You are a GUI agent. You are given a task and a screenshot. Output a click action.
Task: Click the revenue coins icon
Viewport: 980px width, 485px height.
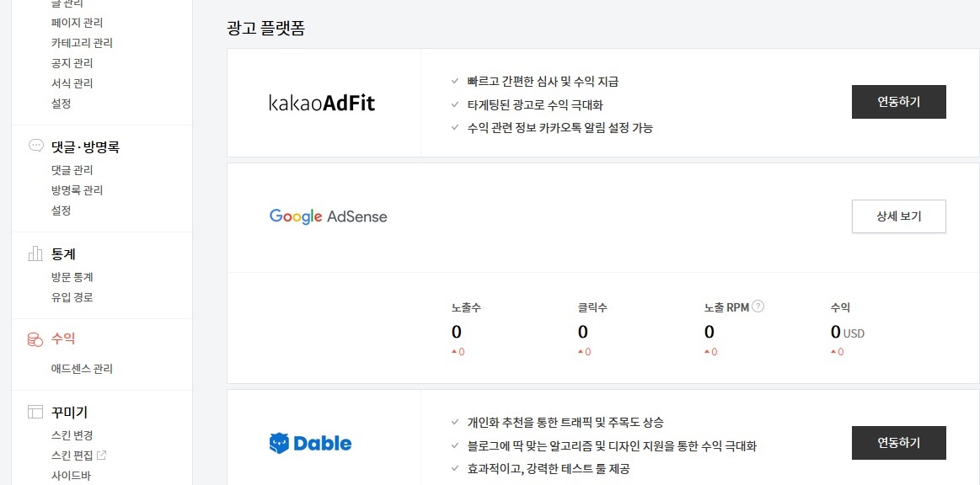(35, 339)
